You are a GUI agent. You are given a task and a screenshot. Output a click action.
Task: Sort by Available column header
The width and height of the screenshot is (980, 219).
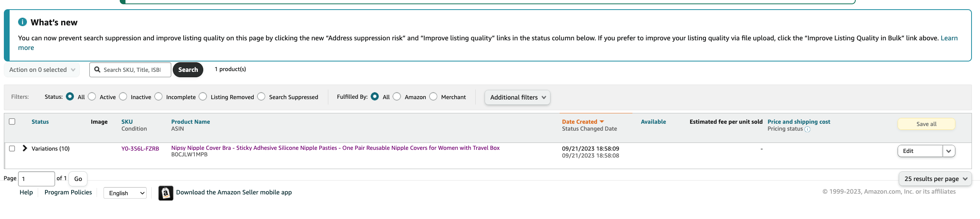pos(653,122)
